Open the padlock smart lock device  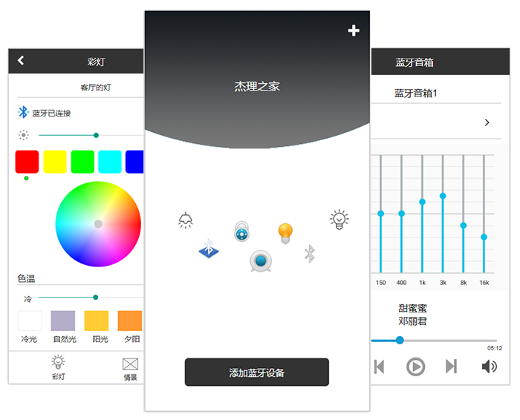pos(241,231)
